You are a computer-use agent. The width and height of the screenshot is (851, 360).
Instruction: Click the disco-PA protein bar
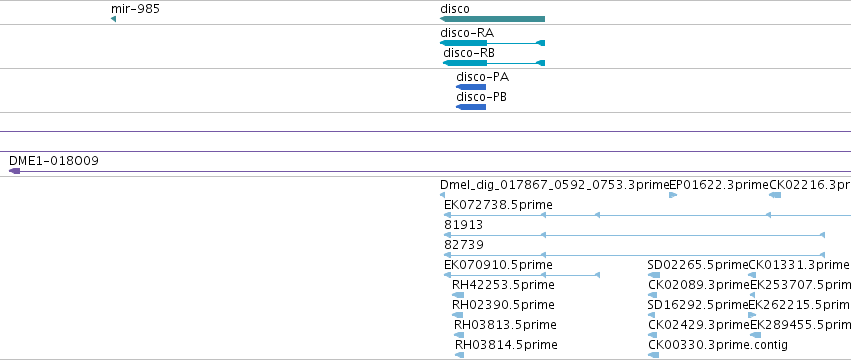(x=471, y=87)
